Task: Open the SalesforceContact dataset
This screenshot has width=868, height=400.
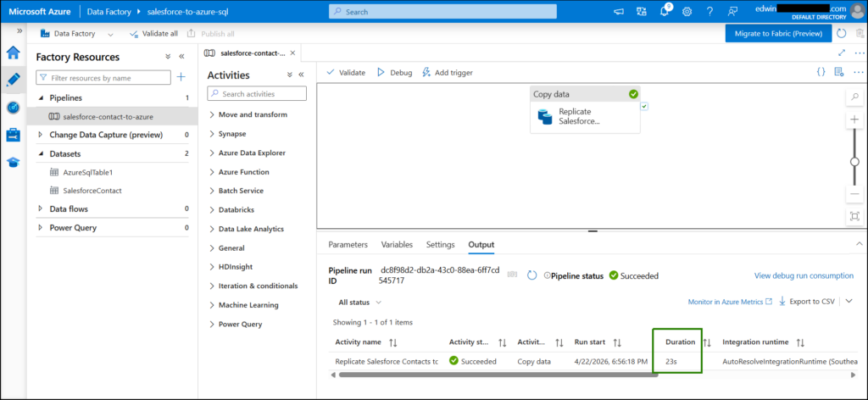Action: click(x=92, y=191)
